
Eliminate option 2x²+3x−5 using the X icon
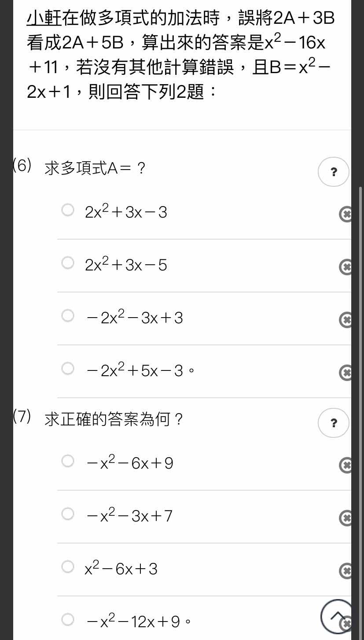[x=346, y=267]
